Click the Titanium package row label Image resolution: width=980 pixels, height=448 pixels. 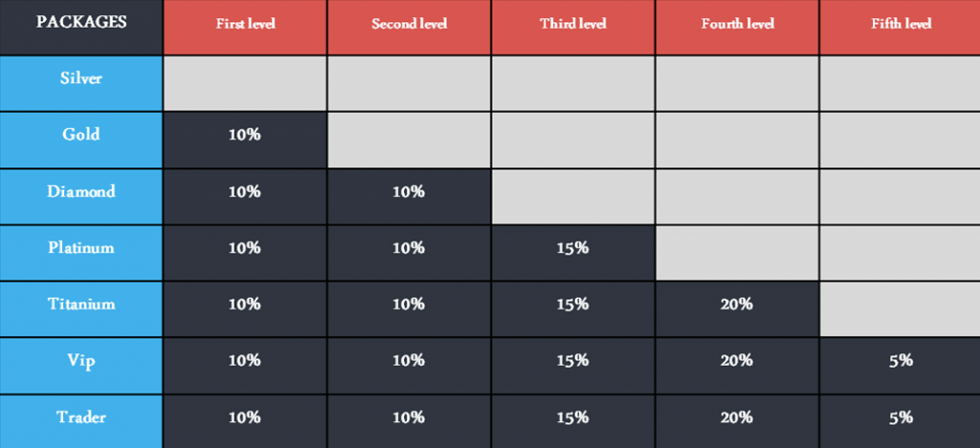[x=81, y=309]
